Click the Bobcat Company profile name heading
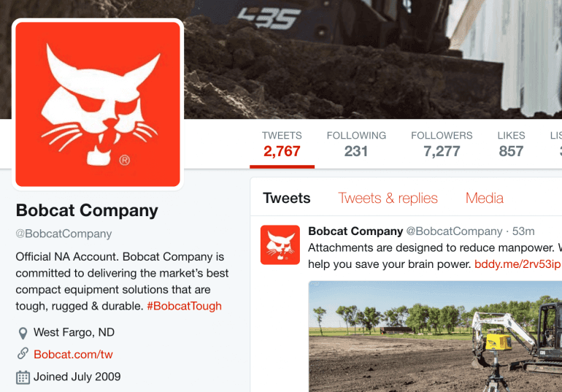562x392 pixels. point(87,211)
